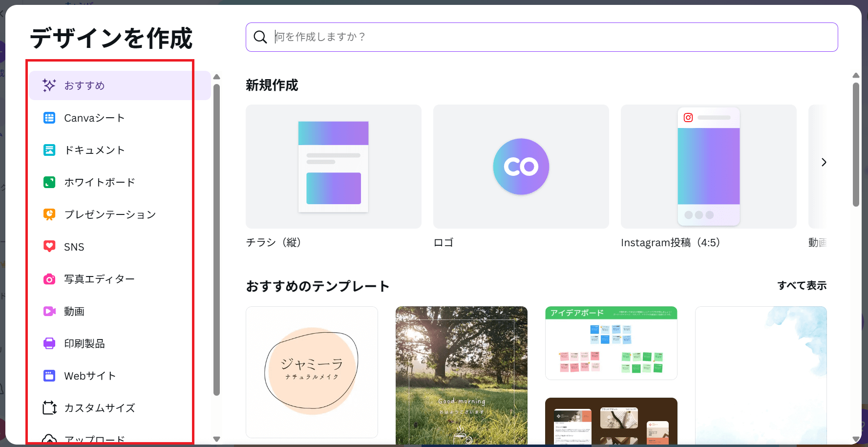Click the sidebar scrollbar down arrow
This screenshot has width=868, height=447.
click(217, 439)
